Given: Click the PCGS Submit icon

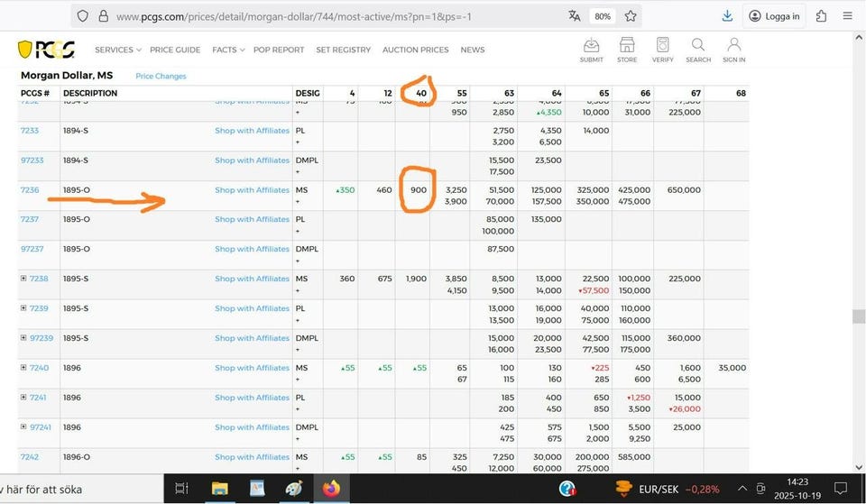Looking at the screenshot, I should point(592,49).
